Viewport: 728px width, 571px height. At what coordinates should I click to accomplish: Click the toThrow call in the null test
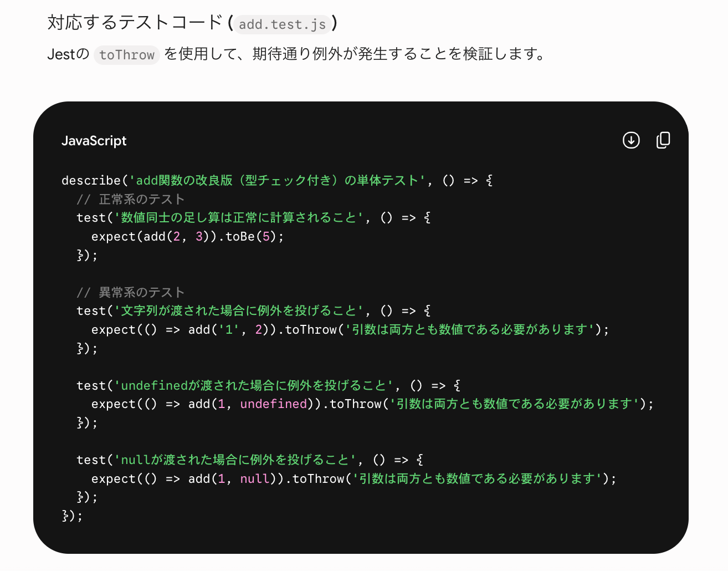click(x=318, y=479)
